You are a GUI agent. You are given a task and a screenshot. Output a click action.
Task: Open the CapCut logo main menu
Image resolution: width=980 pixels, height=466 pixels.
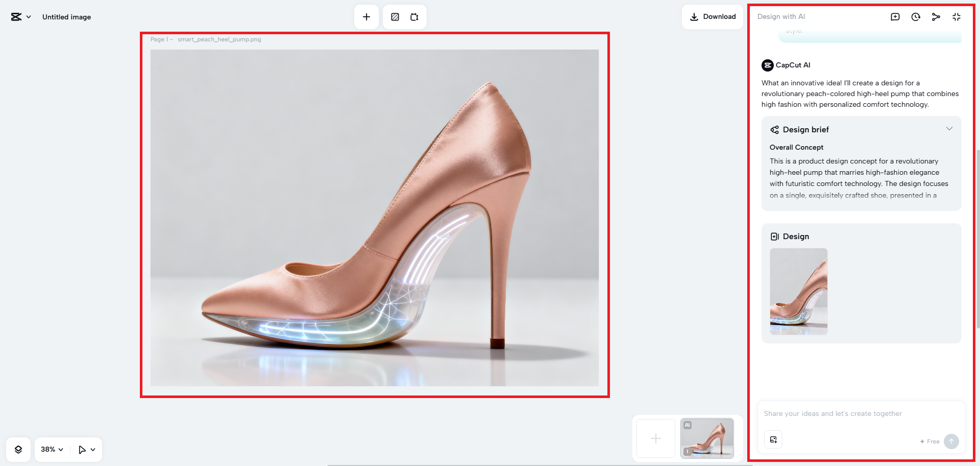[20, 17]
